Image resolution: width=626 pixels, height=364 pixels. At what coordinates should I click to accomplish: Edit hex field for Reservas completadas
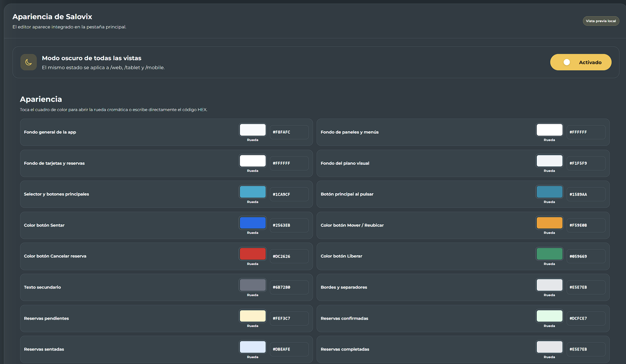[586, 349]
